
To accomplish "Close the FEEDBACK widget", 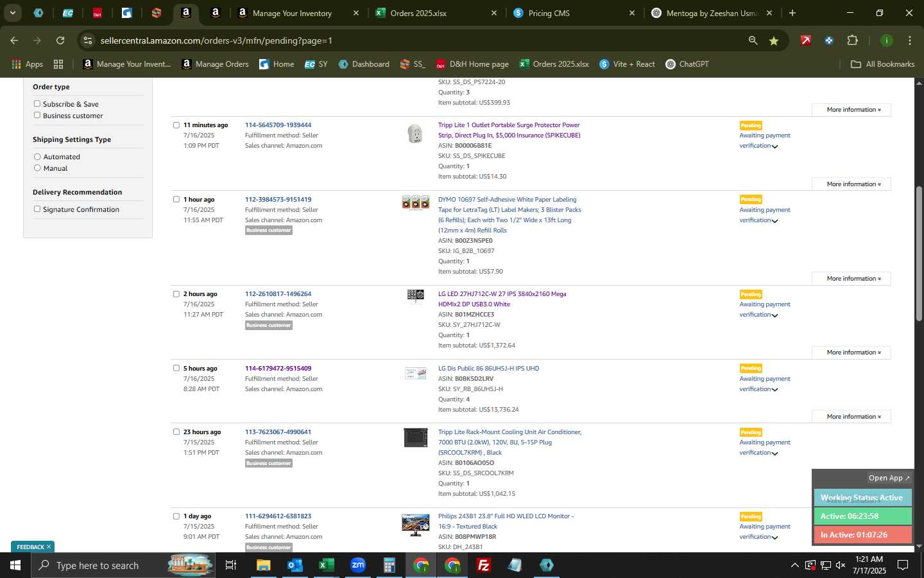I will 48,547.
